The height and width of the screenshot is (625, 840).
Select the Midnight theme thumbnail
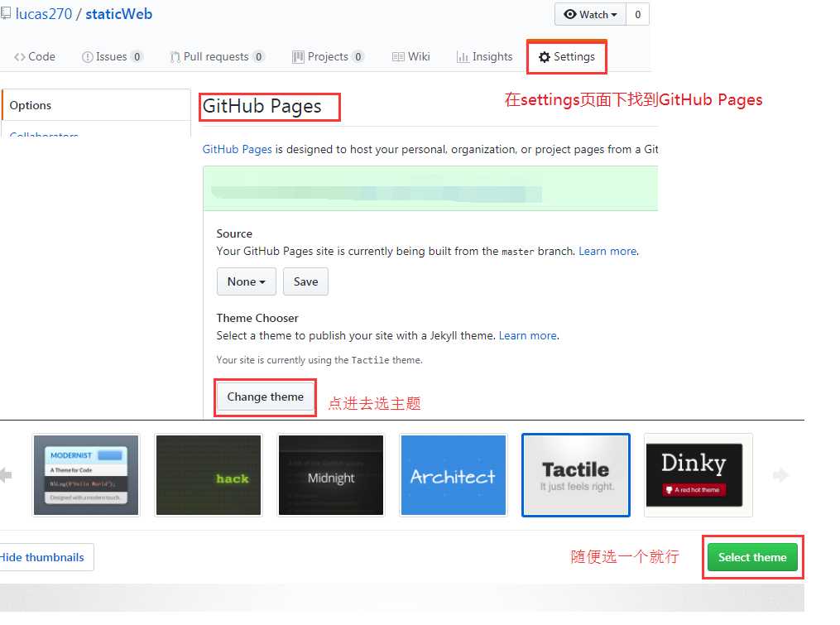(x=331, y=475)
